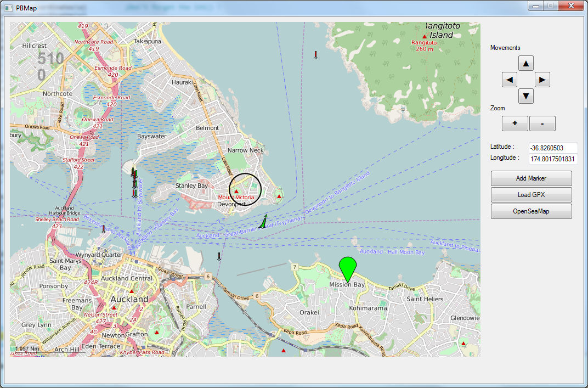
Task: Click the buoy marker south of Rangitoto
Action: tap(315, 55)
